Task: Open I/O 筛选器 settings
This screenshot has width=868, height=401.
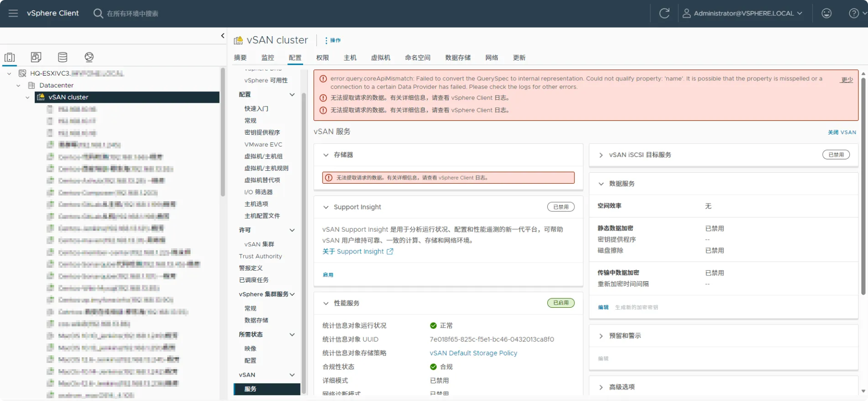Action: tap(258, 192)
